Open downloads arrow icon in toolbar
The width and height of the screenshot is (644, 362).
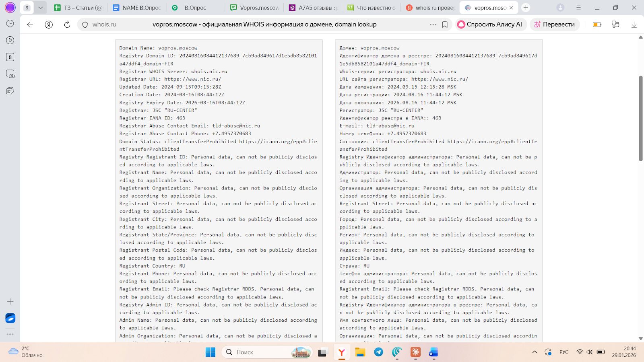(x=634, y=25)
